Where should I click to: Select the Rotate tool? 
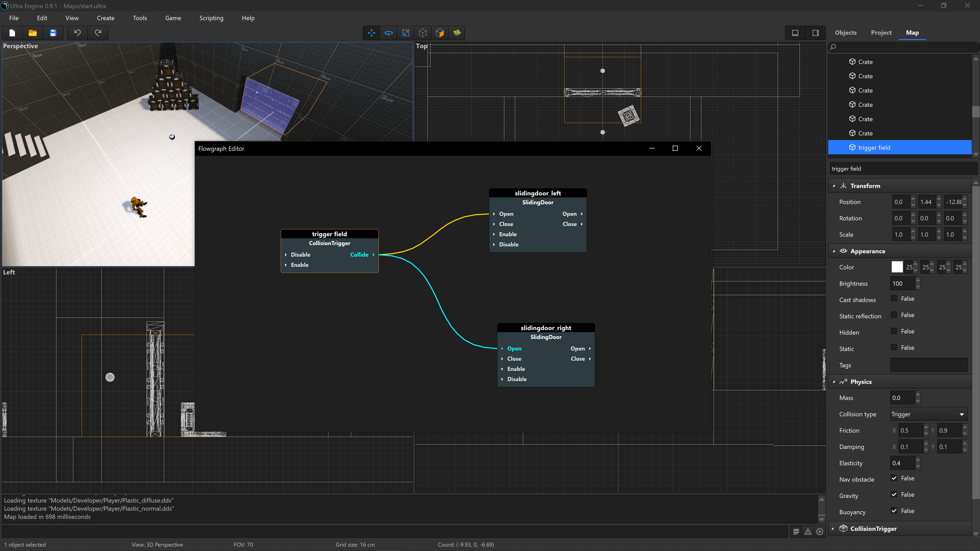[x=388, y=33]
